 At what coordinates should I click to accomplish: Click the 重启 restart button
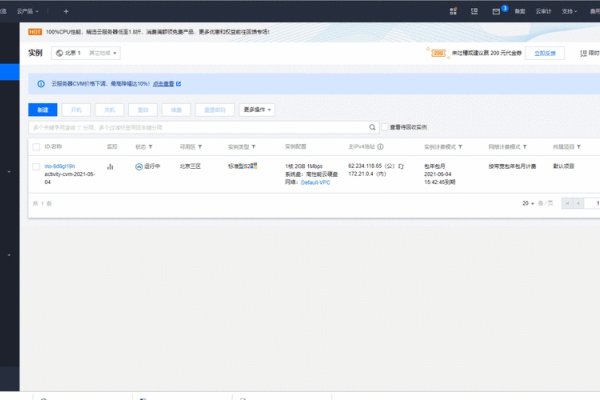(x=143, y=110)
